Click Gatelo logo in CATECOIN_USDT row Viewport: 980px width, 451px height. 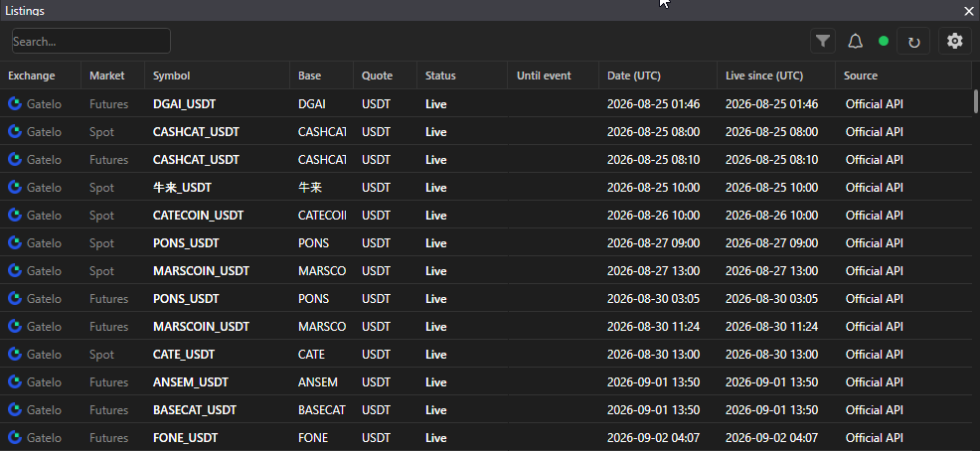pos(15,215)
